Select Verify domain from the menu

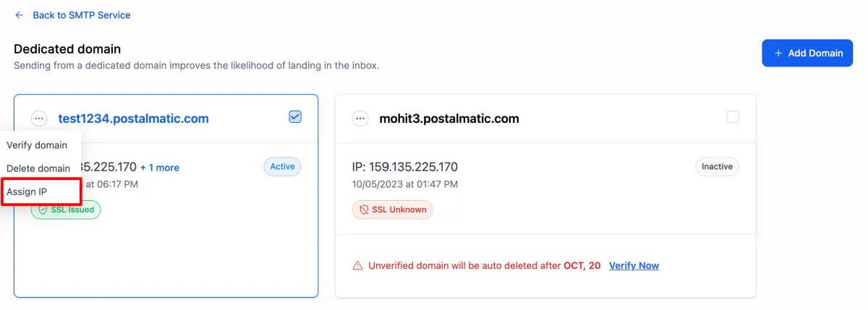click(x=37, y=145)
